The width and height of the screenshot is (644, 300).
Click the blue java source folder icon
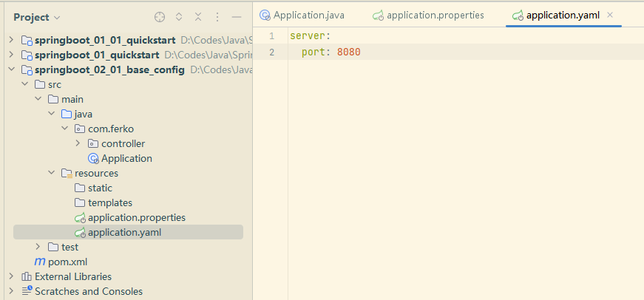66,114
